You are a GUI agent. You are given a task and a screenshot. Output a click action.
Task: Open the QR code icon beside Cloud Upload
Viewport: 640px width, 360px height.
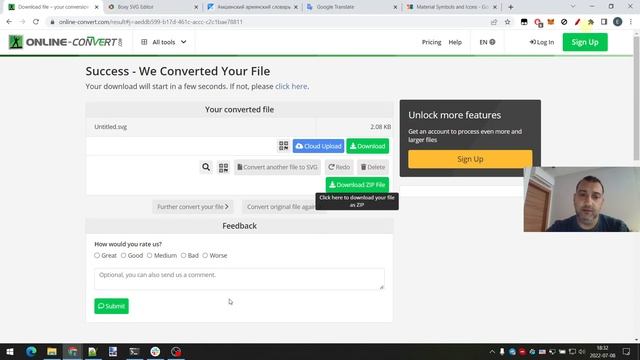(283, 146)
